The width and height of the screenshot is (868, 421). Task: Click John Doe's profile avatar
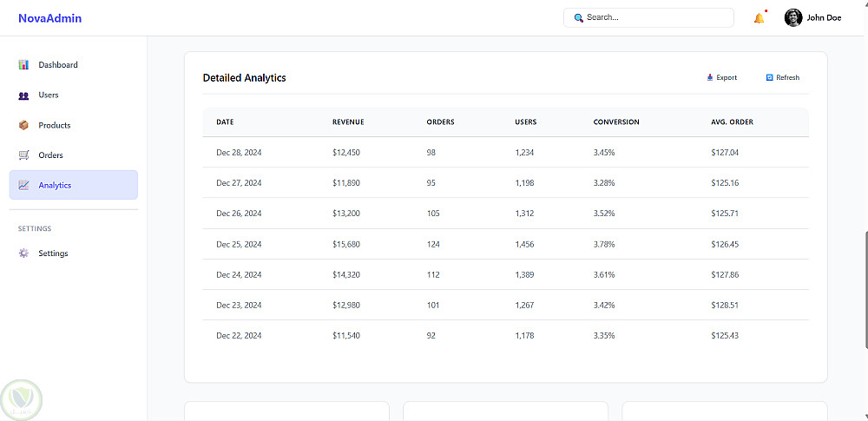[793, 17]
